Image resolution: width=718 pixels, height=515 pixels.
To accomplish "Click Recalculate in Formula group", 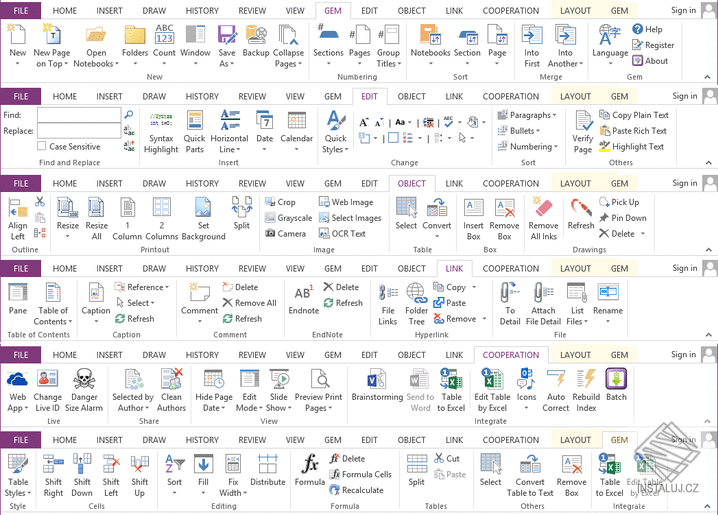I will coord(356,490).
